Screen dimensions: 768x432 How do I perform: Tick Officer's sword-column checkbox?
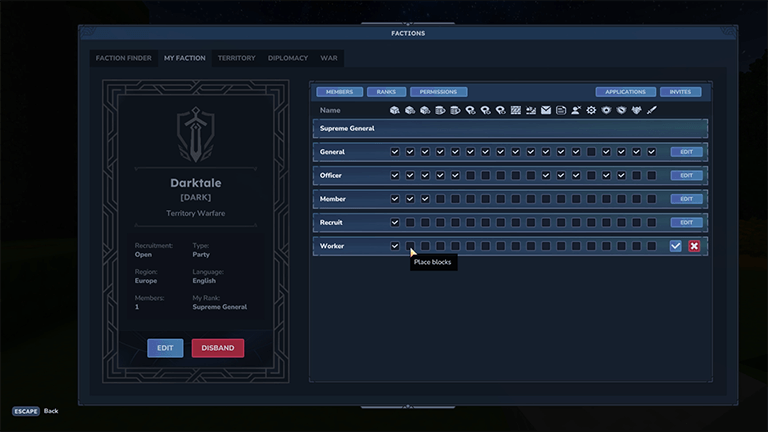click(x=651, y=175)
